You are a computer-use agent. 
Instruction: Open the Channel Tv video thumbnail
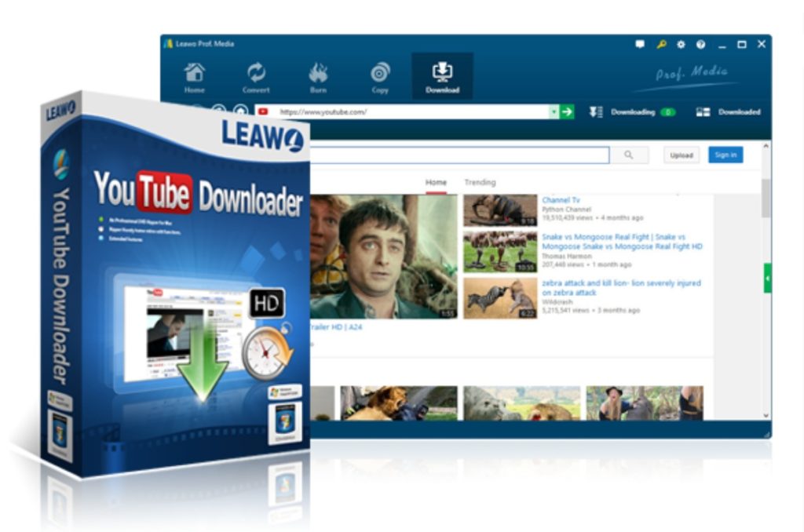coord(500,210)
